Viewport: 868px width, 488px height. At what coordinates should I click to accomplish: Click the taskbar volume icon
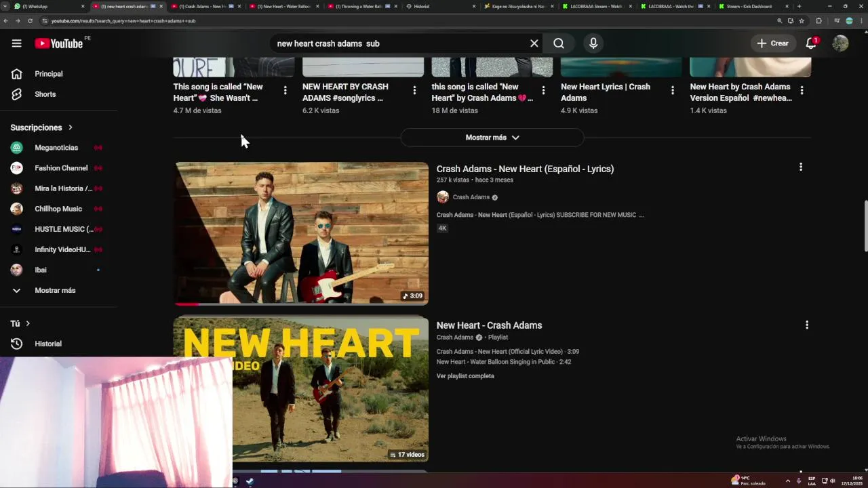833,481
